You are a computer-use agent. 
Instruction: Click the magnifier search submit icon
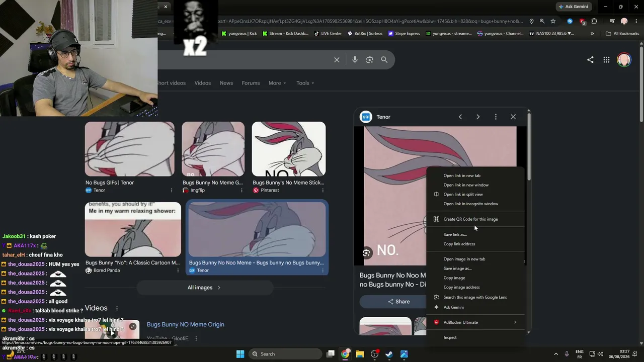[384, 60]
